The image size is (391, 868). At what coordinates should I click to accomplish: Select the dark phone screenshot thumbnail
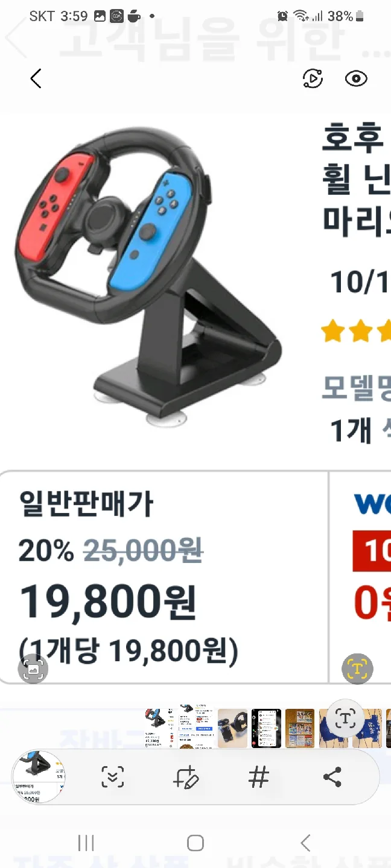pyautogui.click(x=266, y=729)
